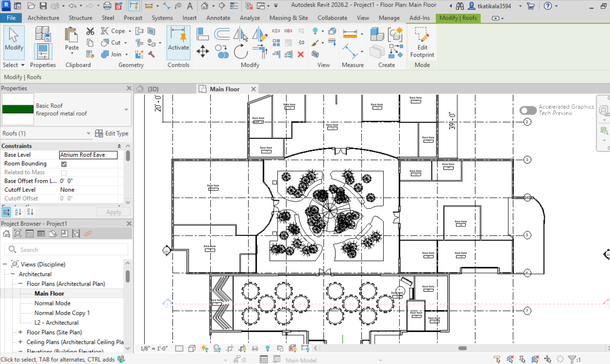Screen dimensions: 610x364
Task: Click the Sort A to Z properties icon
Action: (18, 212)
